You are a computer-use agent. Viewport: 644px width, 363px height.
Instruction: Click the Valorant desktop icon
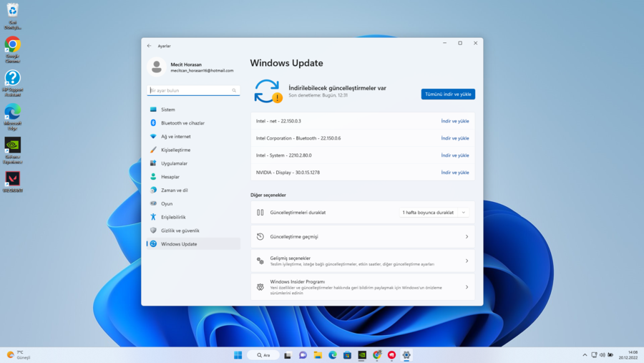click(x=13, y=182)
